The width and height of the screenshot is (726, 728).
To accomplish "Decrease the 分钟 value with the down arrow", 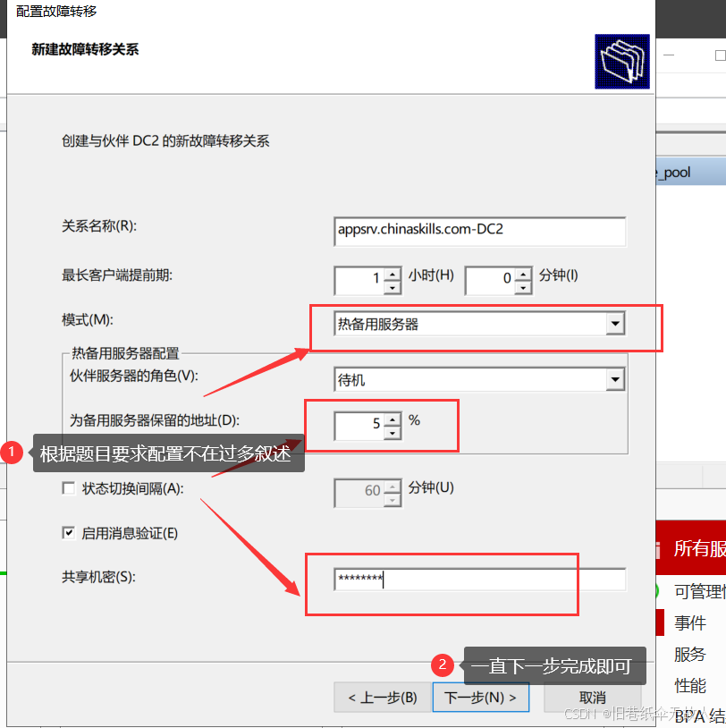I will (524, 286).
